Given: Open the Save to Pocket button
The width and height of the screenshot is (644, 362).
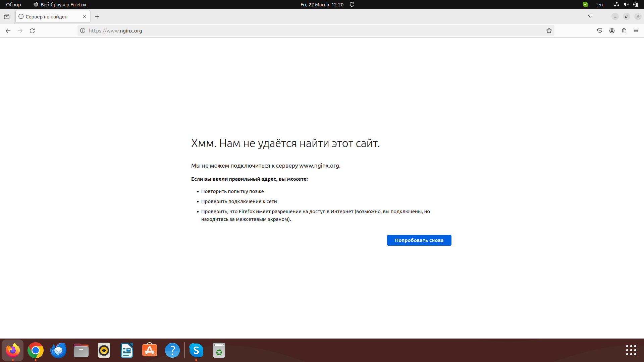Looking at the screenshot, I should [x=600, y=31].
